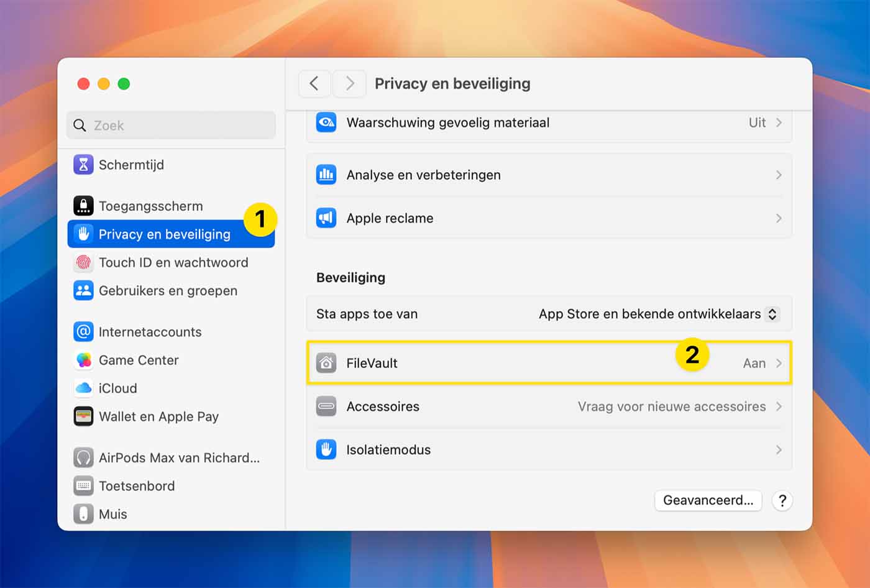Image resolution: width=870 pixels, height=588 pixels.
Task: Click the Isolatiemodus hand icon
Action: tap(326, 449)
